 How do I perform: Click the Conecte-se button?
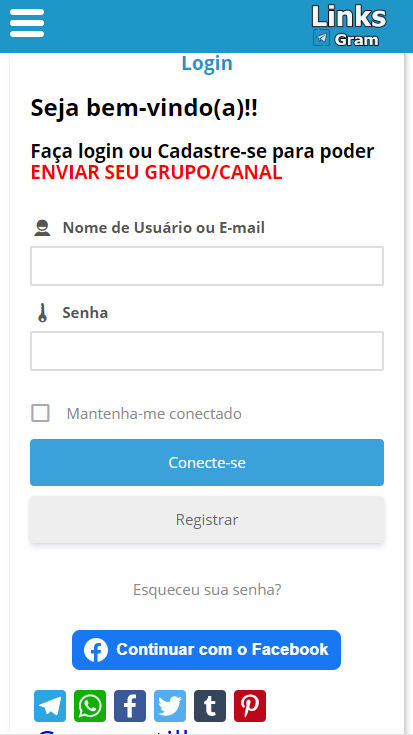pyautogui.click(x=207, y=463)
